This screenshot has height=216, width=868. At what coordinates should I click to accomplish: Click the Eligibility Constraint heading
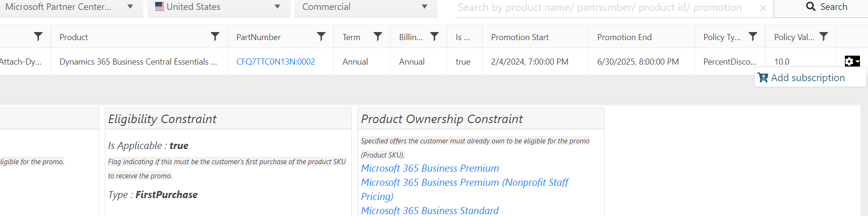click(x=162, y=119)
